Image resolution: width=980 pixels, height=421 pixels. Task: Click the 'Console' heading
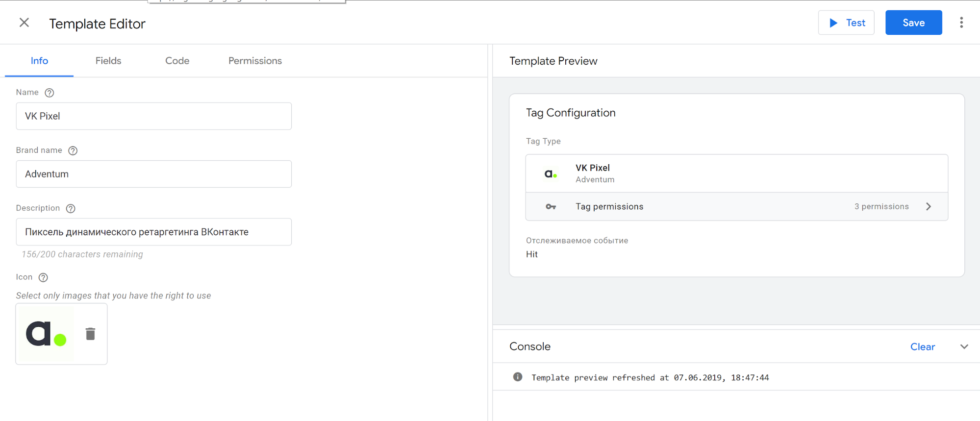(x=530, y=347)
